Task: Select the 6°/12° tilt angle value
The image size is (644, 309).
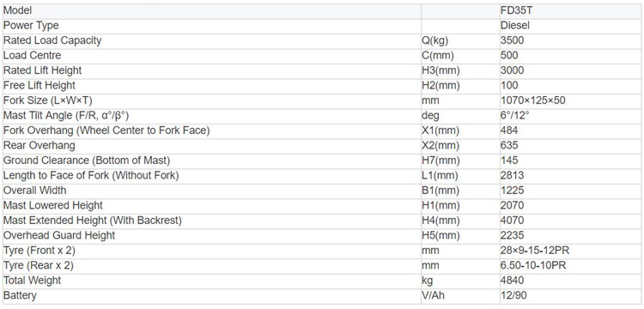Action: point(515,116)
